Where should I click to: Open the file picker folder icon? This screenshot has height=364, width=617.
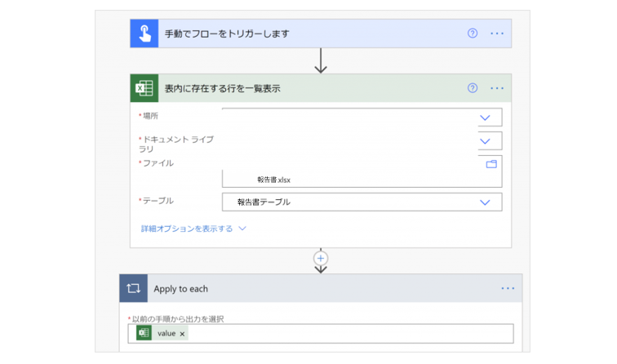click(x=491, y=164)
